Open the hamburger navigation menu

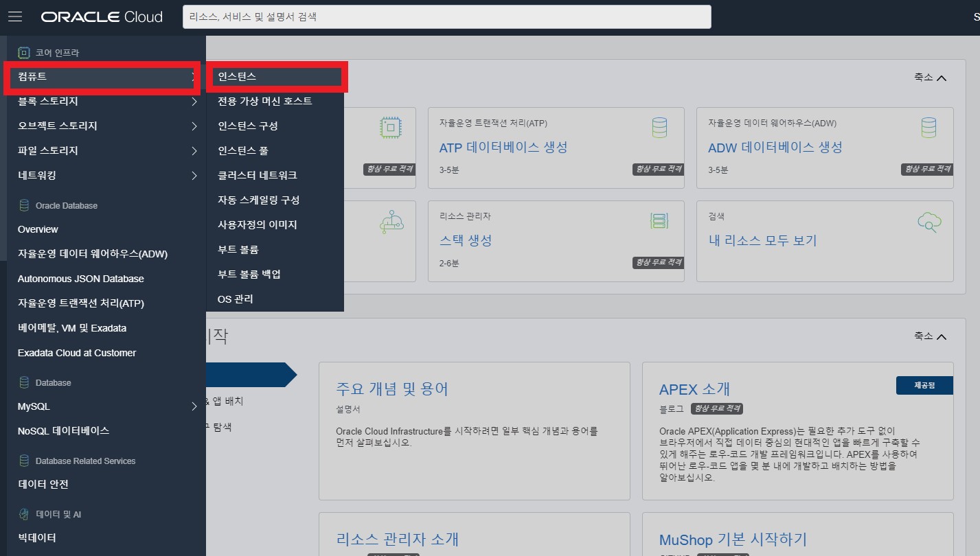15,16
